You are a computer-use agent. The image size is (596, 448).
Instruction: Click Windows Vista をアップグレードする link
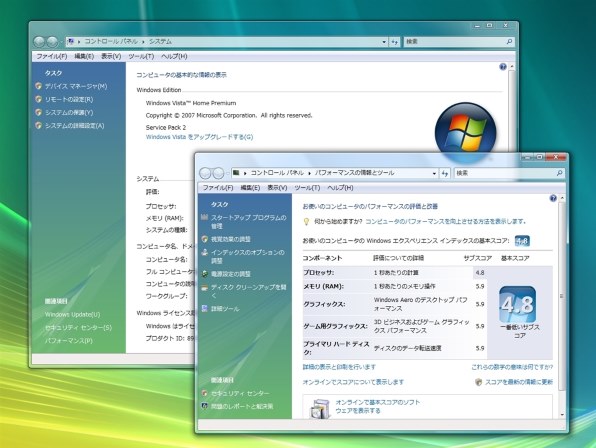click(199, 137)
